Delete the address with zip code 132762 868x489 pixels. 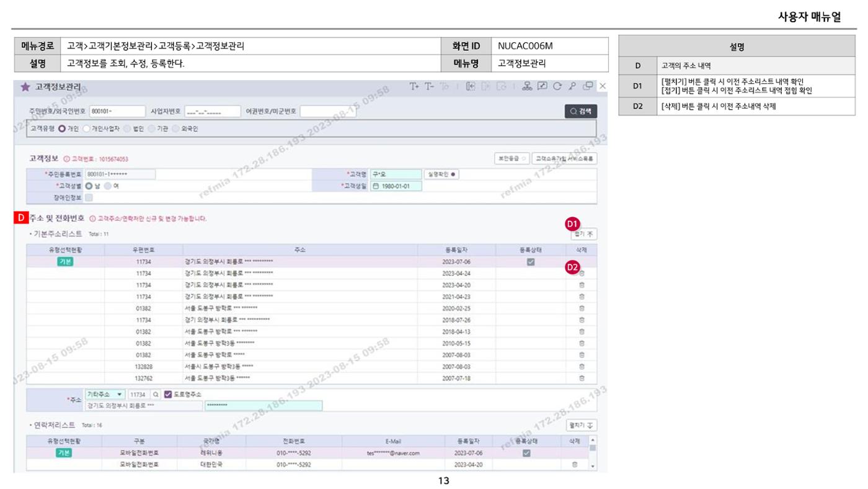(582, 378)
